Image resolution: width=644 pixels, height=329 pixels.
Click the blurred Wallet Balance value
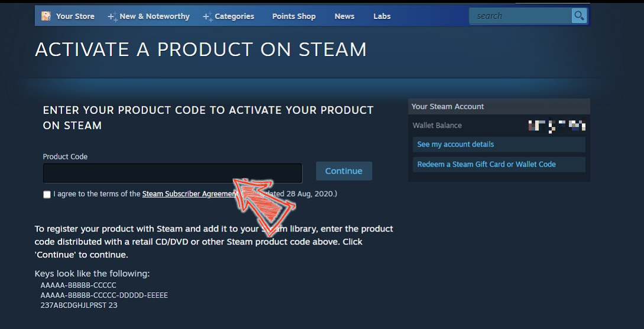point(556,126)
